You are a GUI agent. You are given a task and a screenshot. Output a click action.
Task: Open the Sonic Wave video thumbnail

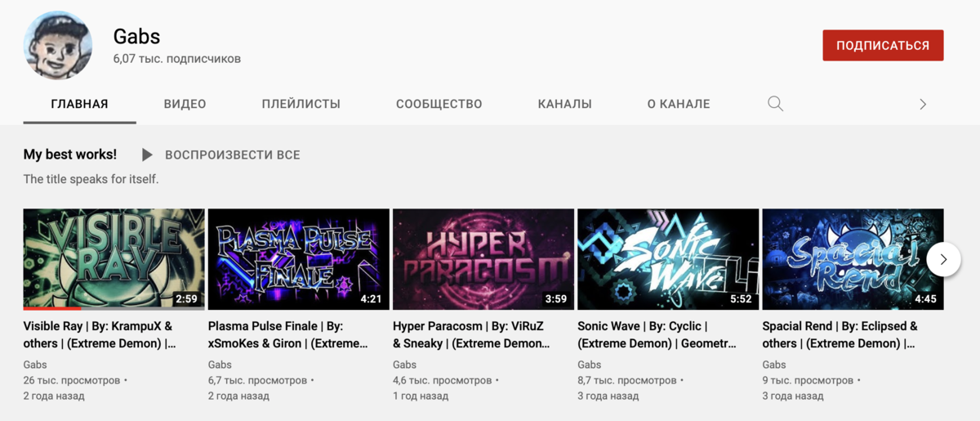(668, 259)
